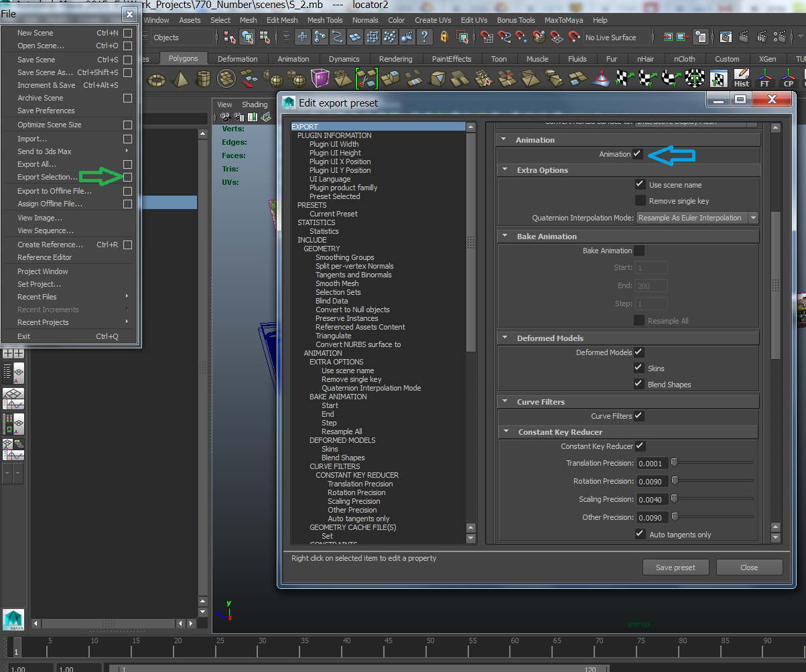The image size is (806, 672).
Task: Collapse the Constant Key Reducer section
Action: 505,432
